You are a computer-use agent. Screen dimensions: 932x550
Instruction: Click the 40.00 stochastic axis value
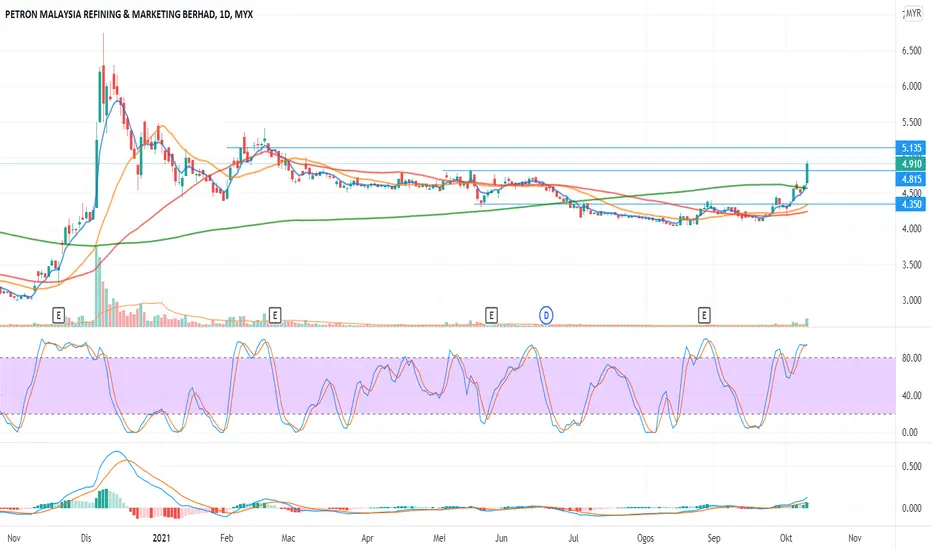click(911, 395)
